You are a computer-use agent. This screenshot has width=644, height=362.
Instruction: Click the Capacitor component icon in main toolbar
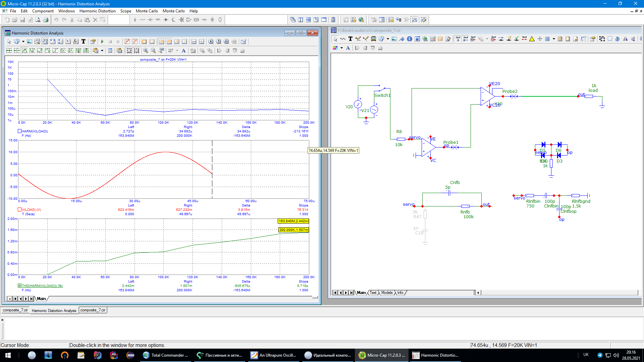(x=150, y=20)
